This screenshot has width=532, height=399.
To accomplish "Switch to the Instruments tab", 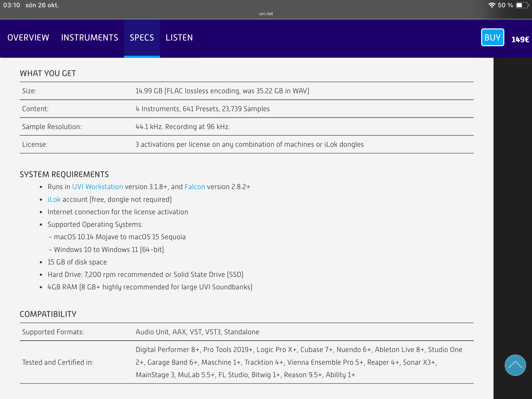I will pyautogui.click(x=90, y=38).
